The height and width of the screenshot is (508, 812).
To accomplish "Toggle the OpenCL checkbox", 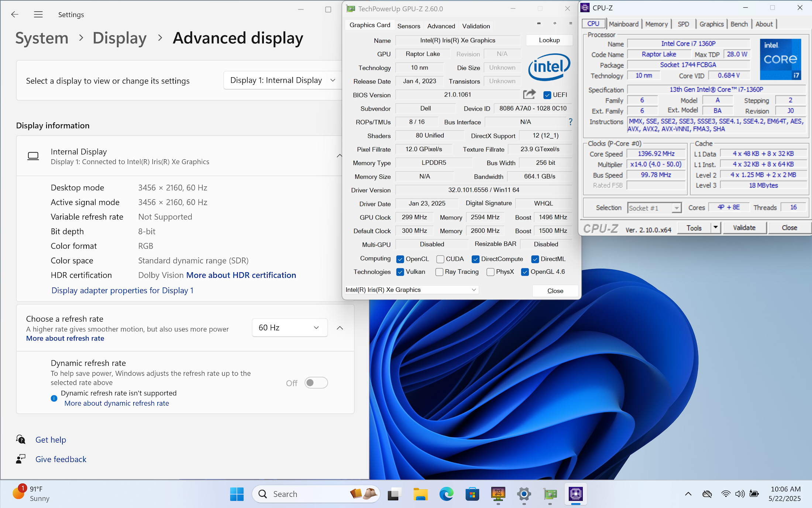I will coord(400,259).
